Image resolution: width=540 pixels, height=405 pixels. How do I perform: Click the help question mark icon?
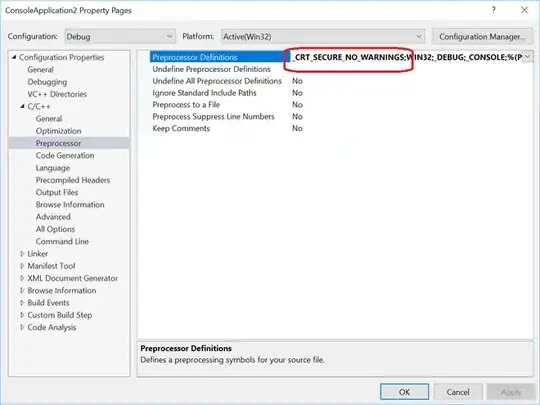point(494,10)
